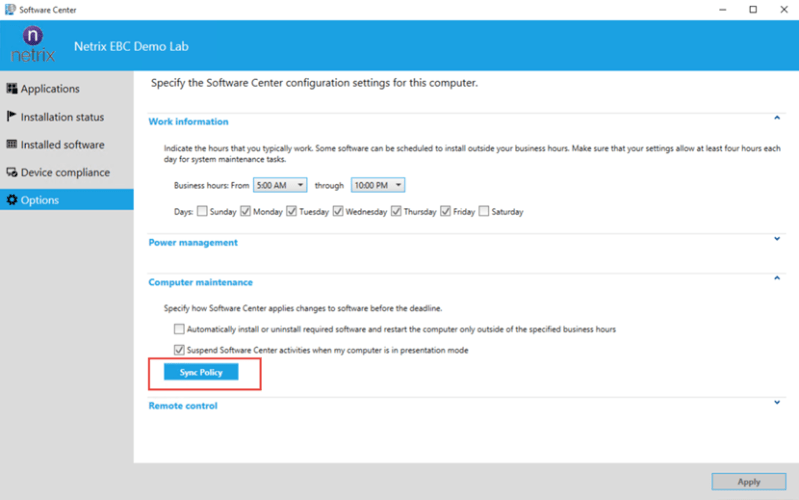Expand the Remote control section
Viewport: 799px width, 500px height.
coord(776,403)
